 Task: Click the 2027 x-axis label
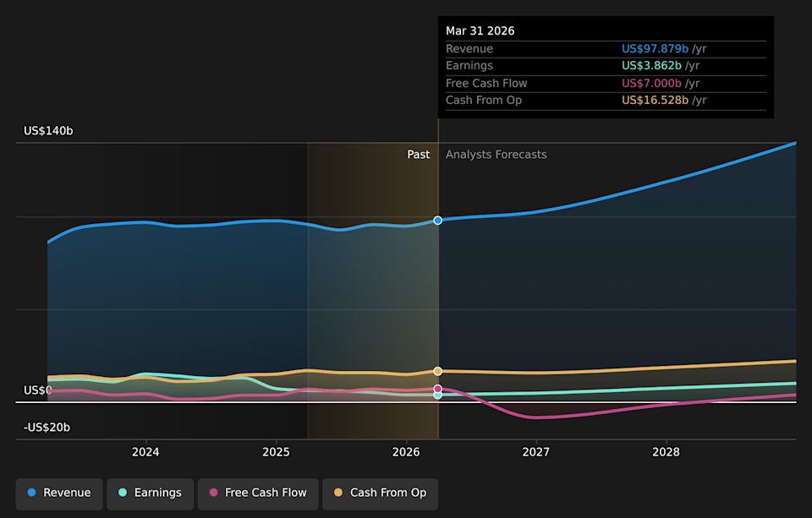click(x=536, y=452)
